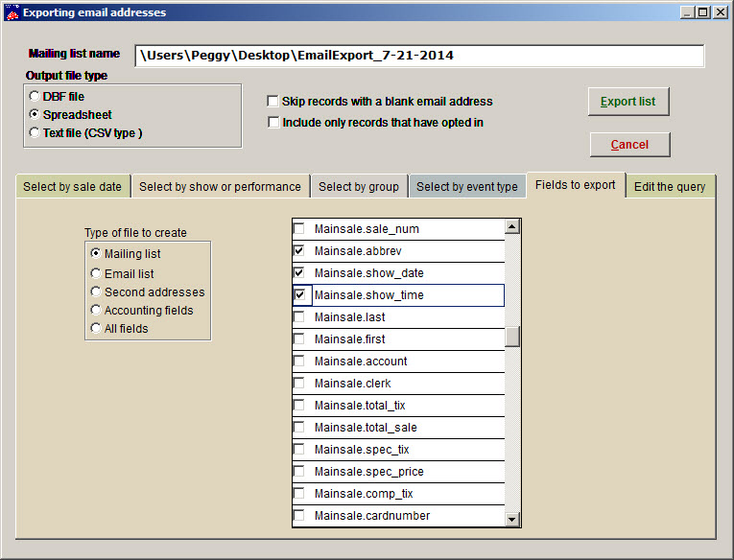Click the application icon in title bar
The image size is (734, 560).
click(12, 12)
